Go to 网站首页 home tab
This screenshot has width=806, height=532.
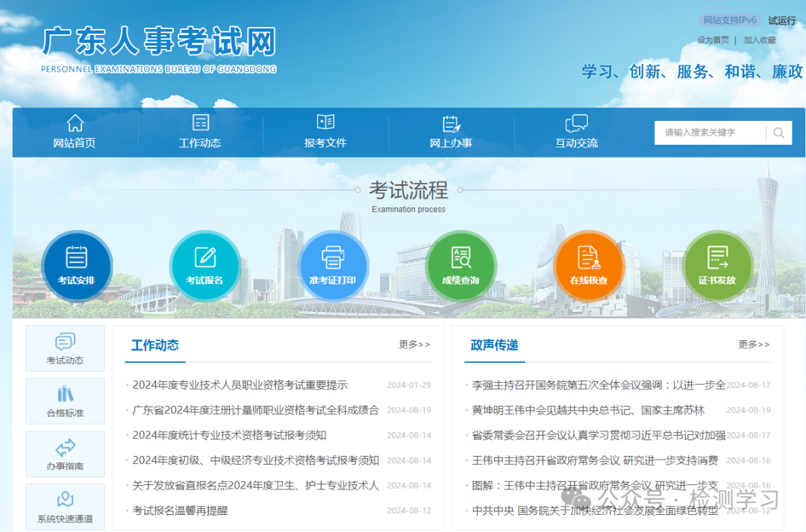click(75, 131)
